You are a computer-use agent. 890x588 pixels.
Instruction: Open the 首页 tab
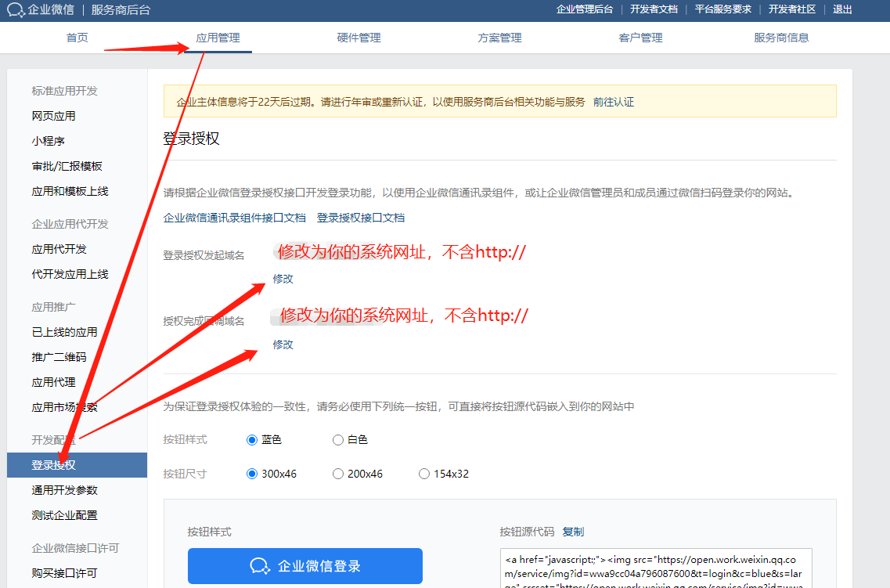(77, 38)
